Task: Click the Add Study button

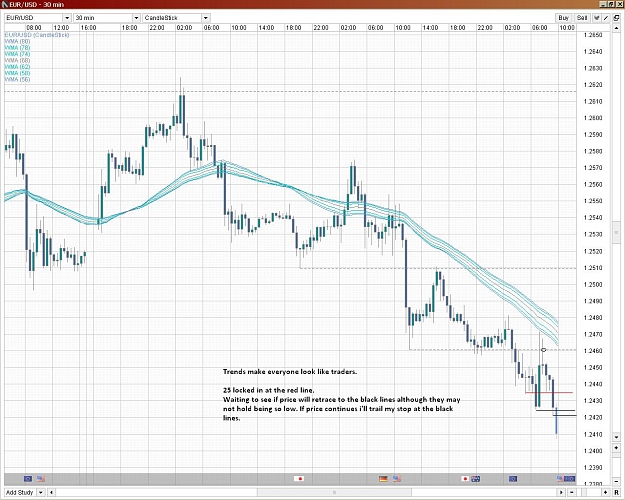Action: click(x=20, y=492)
